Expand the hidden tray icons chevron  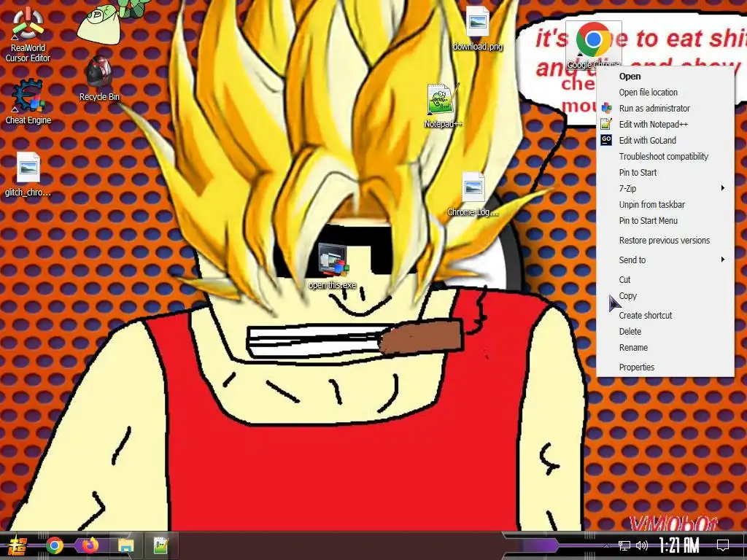(x=606, y=545)
